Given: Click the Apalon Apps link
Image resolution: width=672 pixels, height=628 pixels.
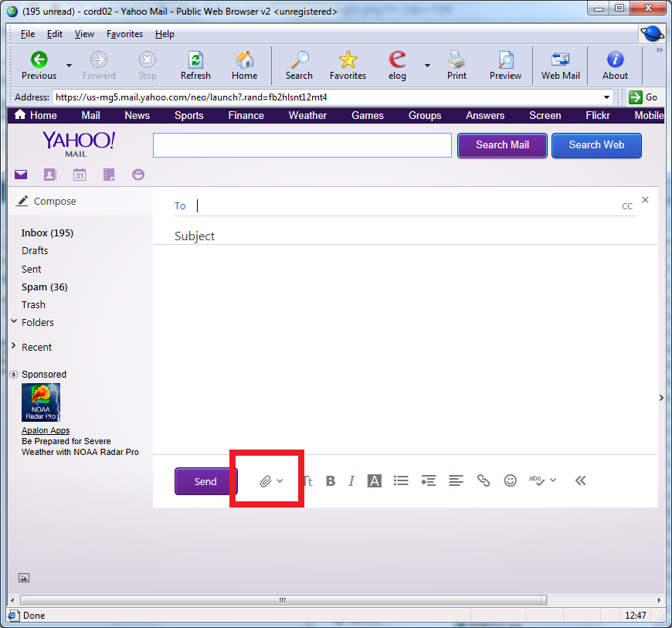Looking at the screenshot, I should coord(46,430).
